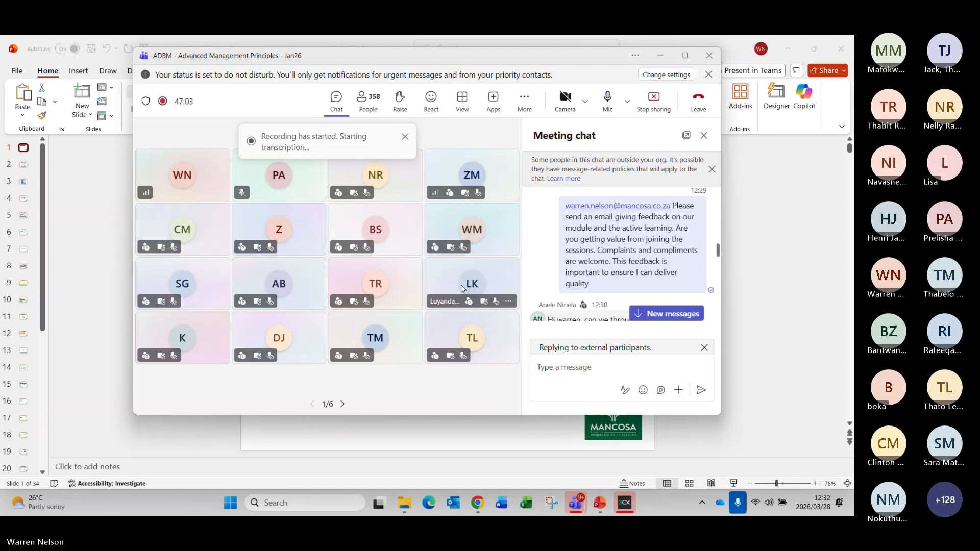980x551 pixels.
Task: Raise hand in the meeting
Action: pos(400,102)
